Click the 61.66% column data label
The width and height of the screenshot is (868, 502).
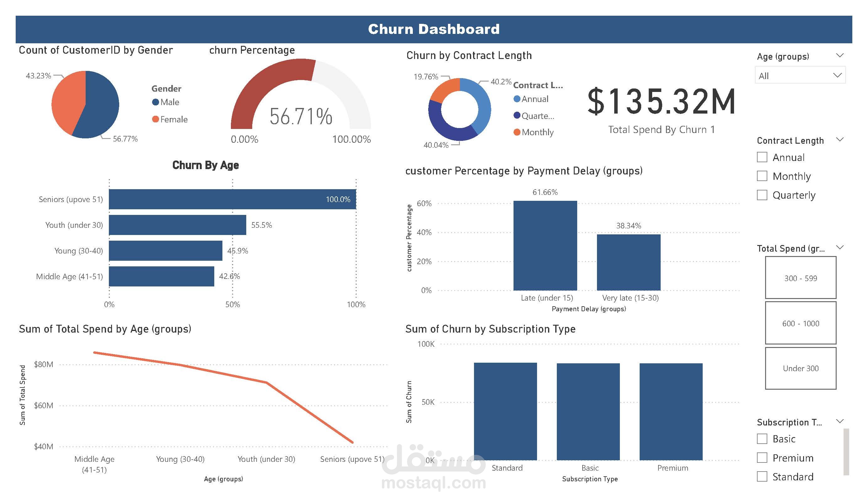click(545, 192)
